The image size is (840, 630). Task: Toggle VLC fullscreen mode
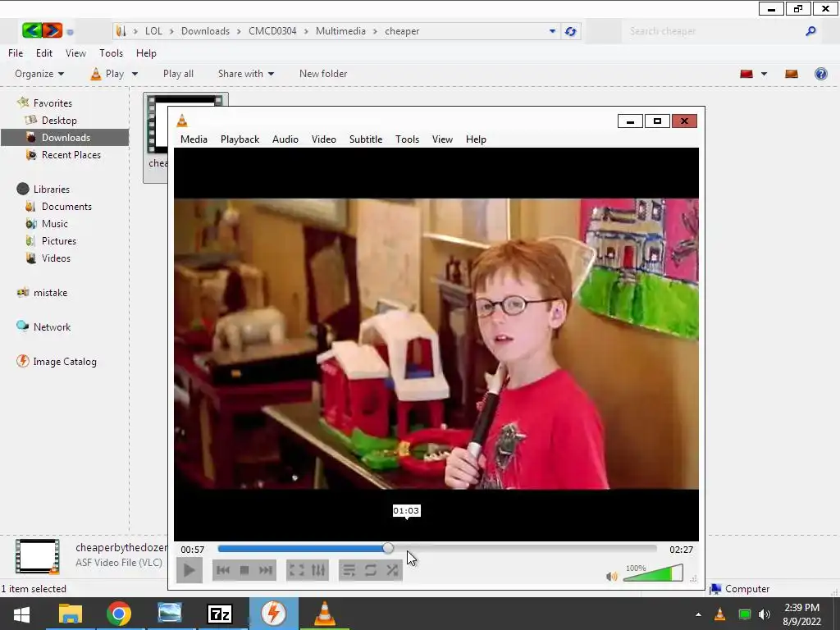tap(297, 570)
